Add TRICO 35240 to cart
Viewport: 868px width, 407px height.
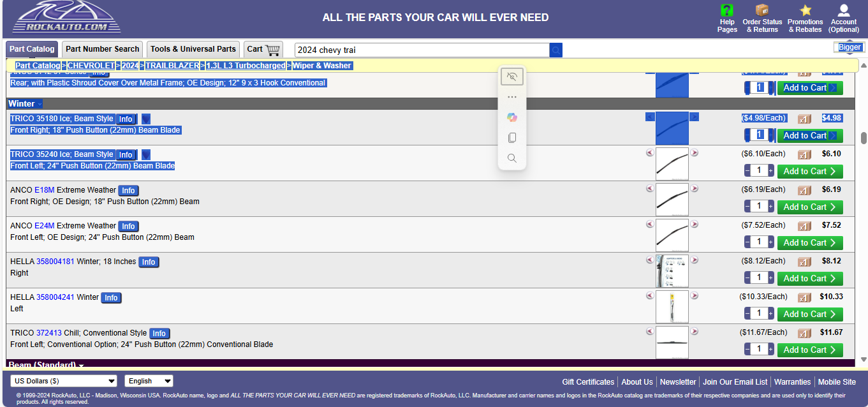810,171
